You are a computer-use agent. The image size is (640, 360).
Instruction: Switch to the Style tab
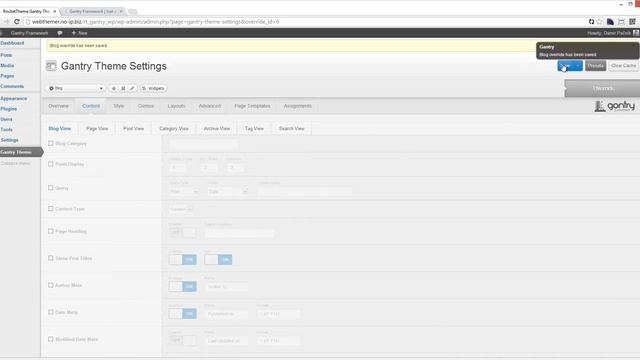coord(119,106)
